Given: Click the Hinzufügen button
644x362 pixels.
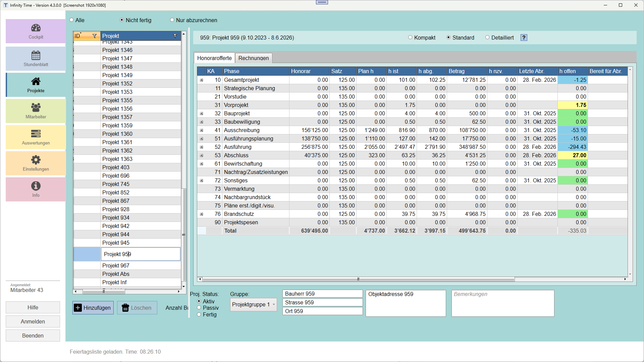Looking at the screenshot, I should coord(93,308).
